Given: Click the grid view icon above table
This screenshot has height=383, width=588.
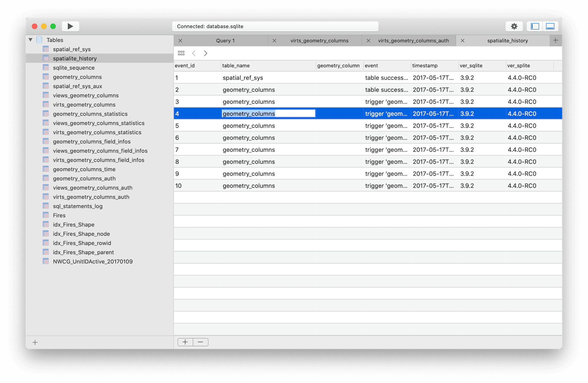Looking at the screenshot, I should (x=181, y=53).
